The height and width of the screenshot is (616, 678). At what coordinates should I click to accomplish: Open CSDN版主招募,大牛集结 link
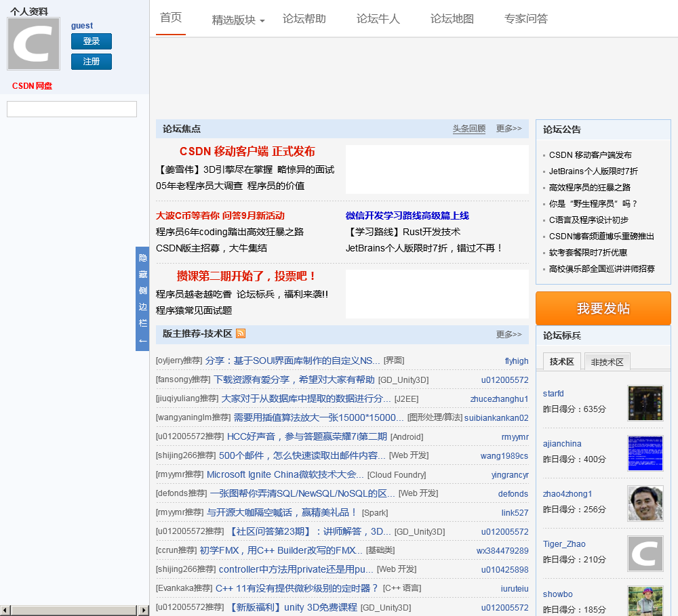pos(212,248)
